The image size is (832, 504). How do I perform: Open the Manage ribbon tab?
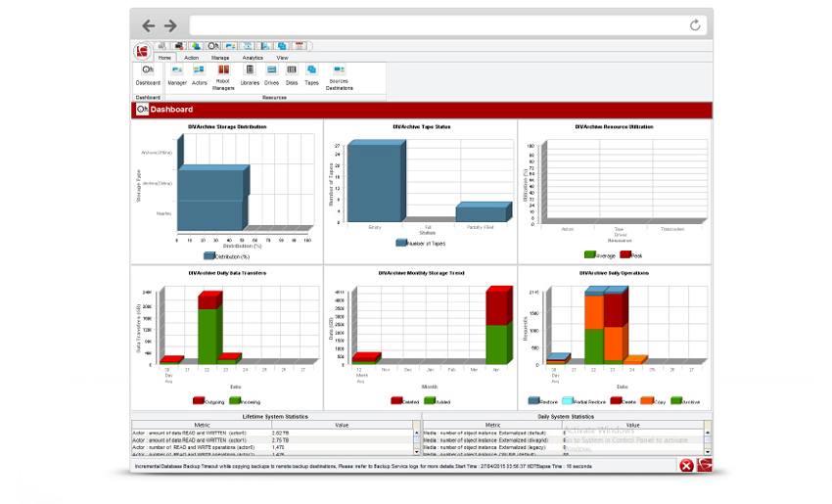pyautogui.click(x=220, y=58)
